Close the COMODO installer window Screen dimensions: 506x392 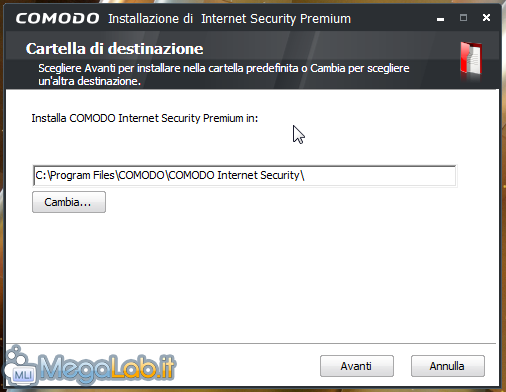point(486,18)
